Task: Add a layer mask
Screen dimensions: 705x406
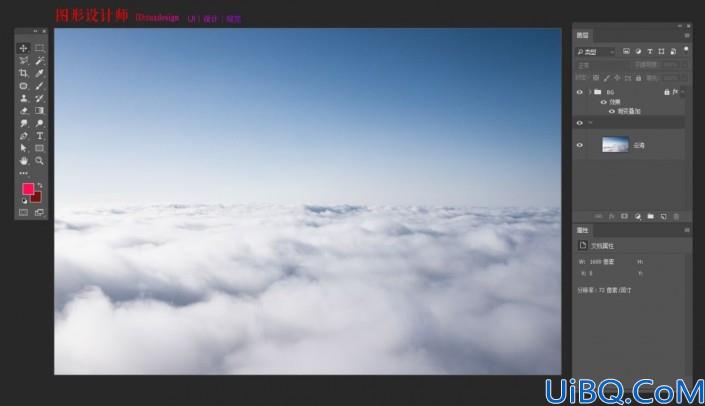Action: (624, 217)
